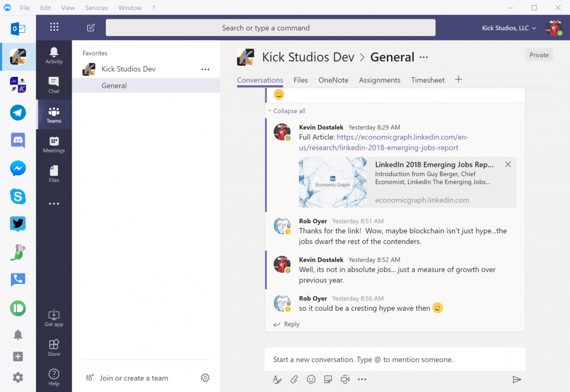Click the Search or type a command box

point(271,28)
